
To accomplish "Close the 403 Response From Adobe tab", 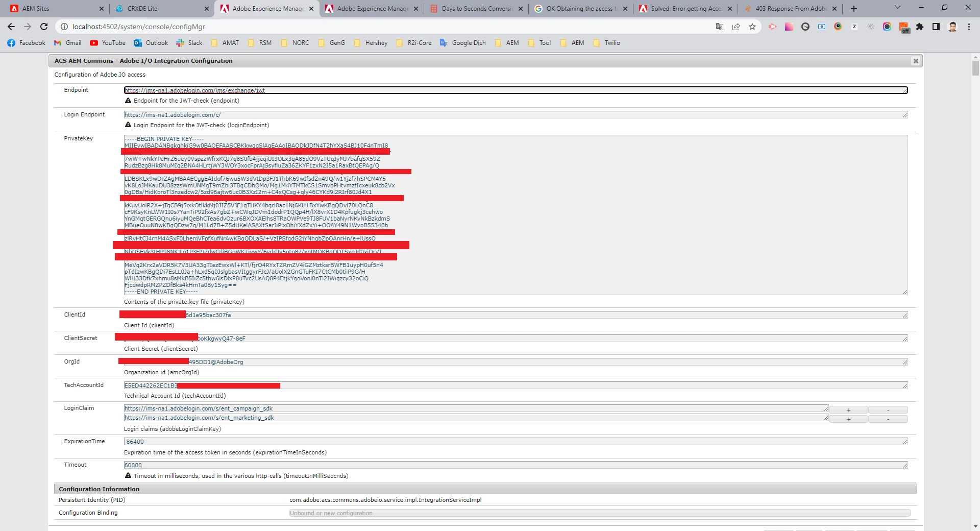I will (835, 9).
